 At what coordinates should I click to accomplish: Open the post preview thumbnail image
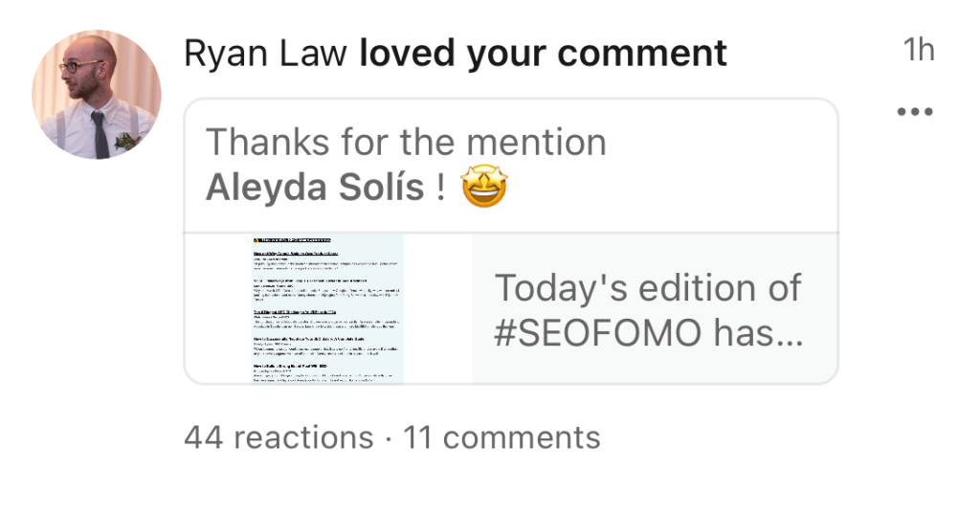tap(327, 308)
